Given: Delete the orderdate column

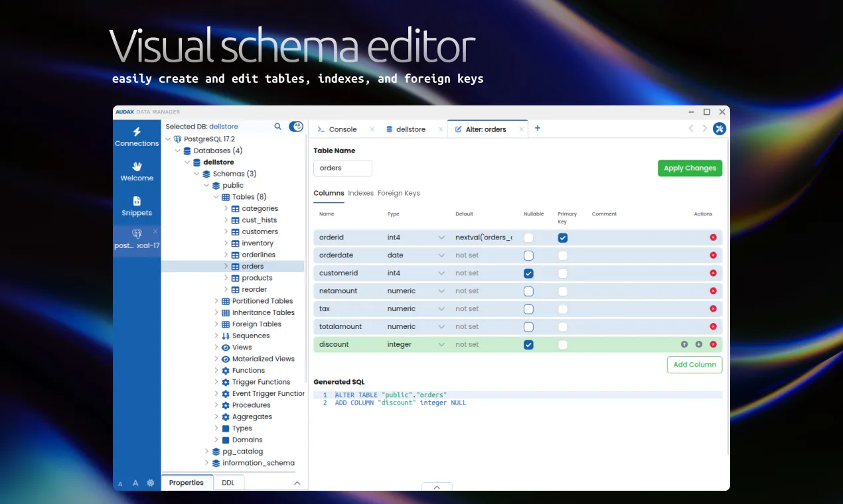Looking at the screenshot, I should pyautogui.click(x=713, y=255).
